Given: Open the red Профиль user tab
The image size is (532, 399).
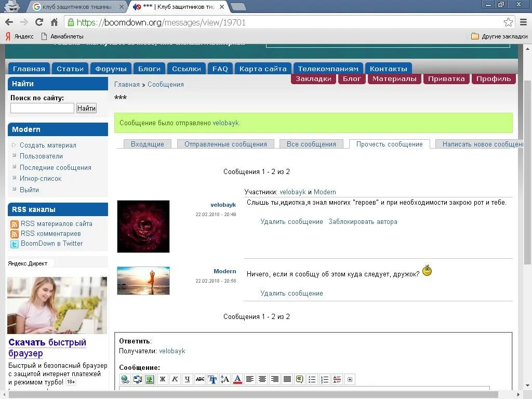Looking at the screenshot, I should pyautogui.click(x=494, y=79).
